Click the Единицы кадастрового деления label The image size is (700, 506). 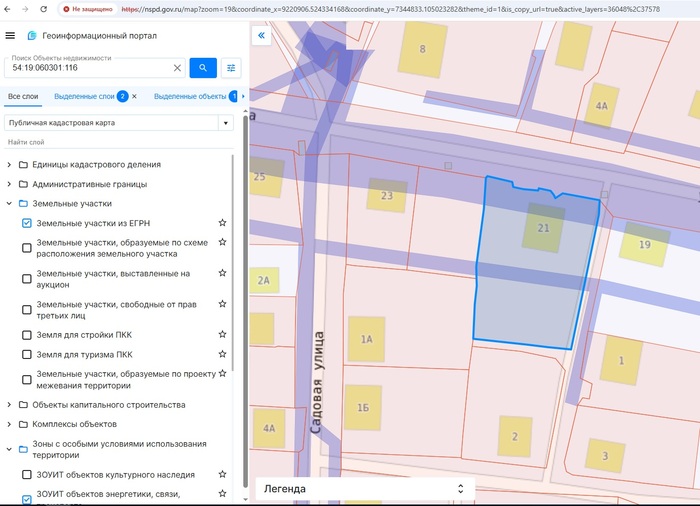click(96, 165)
